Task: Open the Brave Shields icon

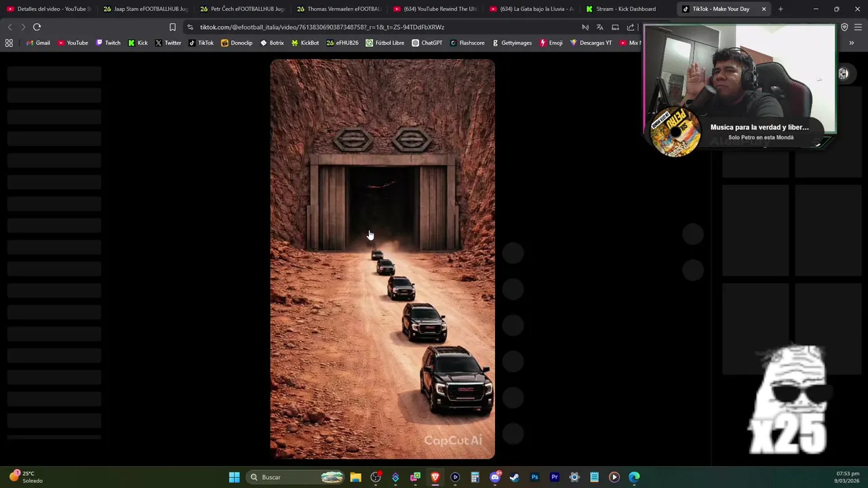Action: 844,27
